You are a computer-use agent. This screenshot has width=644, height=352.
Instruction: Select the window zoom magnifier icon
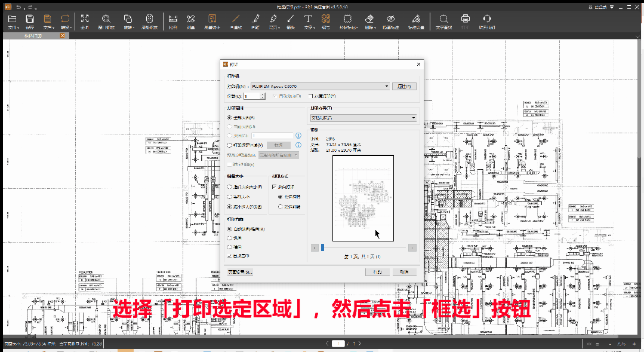tap(106, 19)
